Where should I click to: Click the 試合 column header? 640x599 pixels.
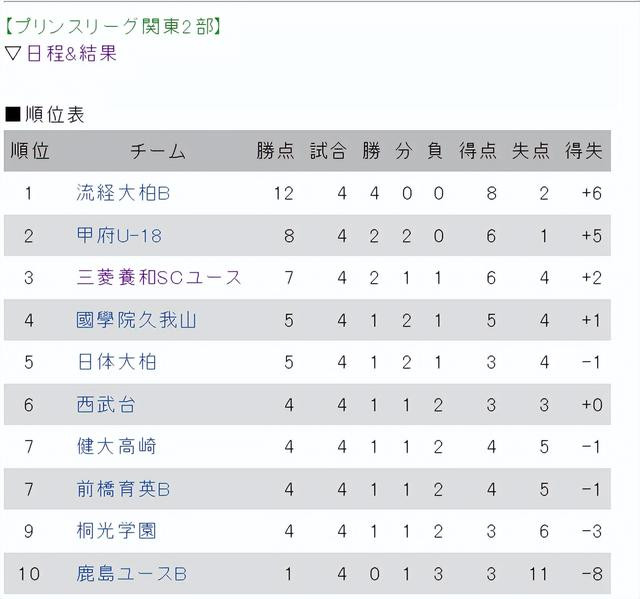(328, 151)
